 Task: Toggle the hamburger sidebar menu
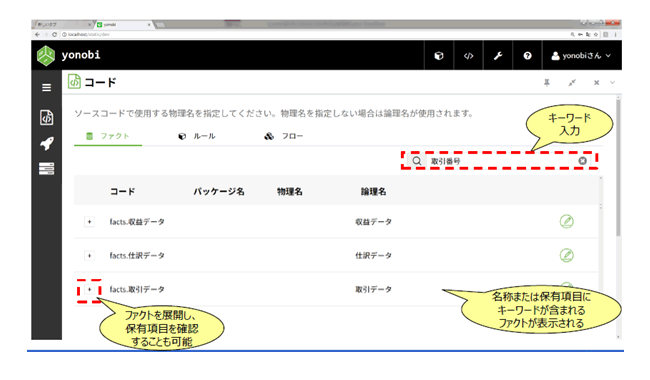tap(46, 87)
